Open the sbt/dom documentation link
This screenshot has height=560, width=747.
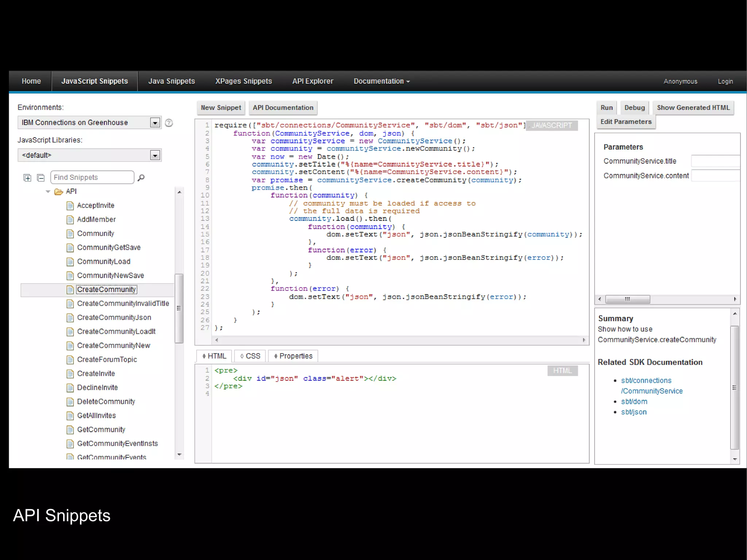point(634,402)
